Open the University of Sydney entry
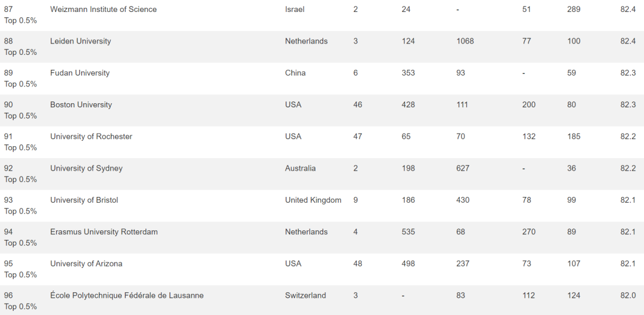 click(86, 168)
